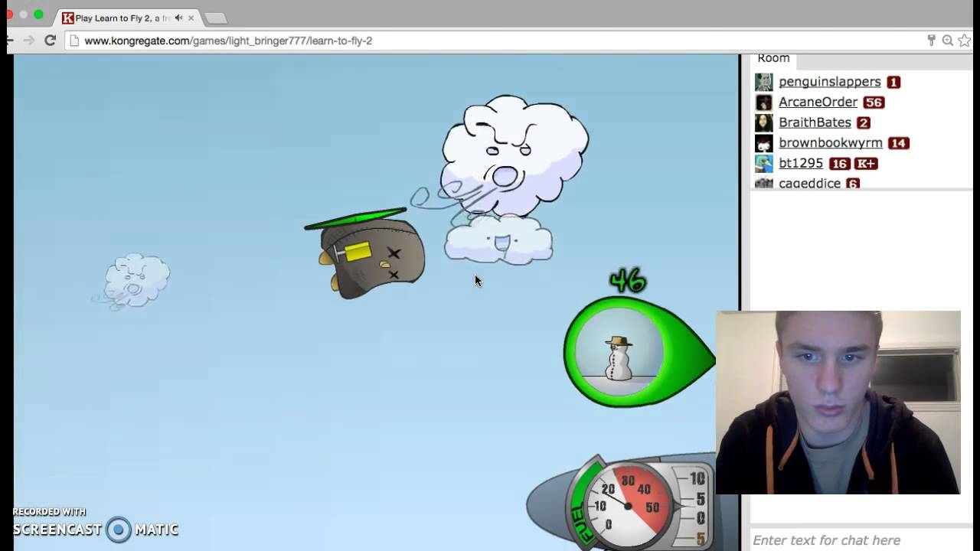
Task: Click the K+ badge next to bt1295
Action: [x=865, y=164]
